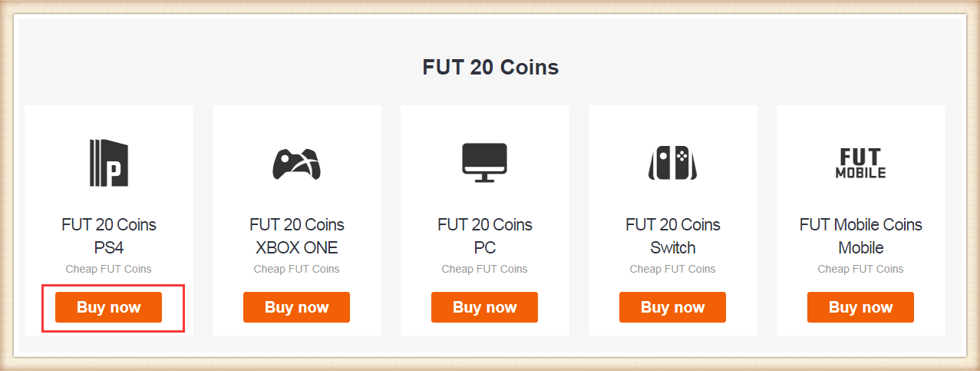Buy now for PC coins
980x371 pixels.
485,307
